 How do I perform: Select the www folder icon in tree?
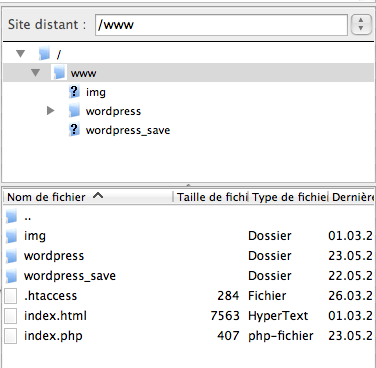coord(59,73)
